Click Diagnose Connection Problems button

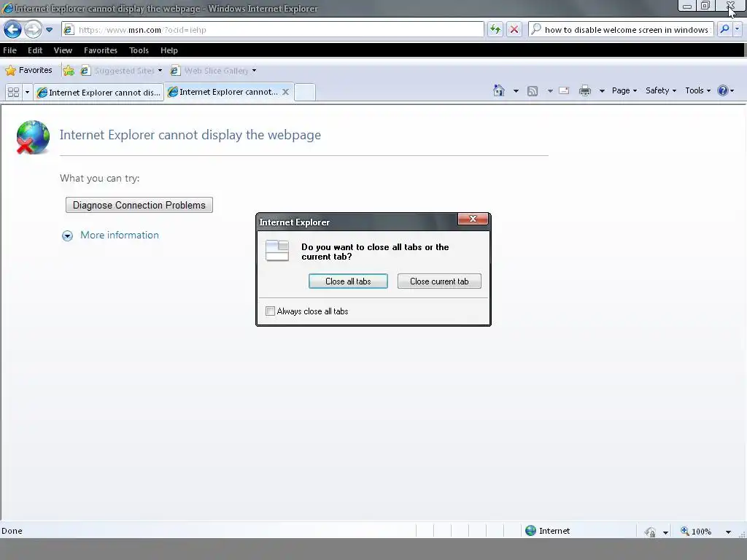tap(139, 205)
